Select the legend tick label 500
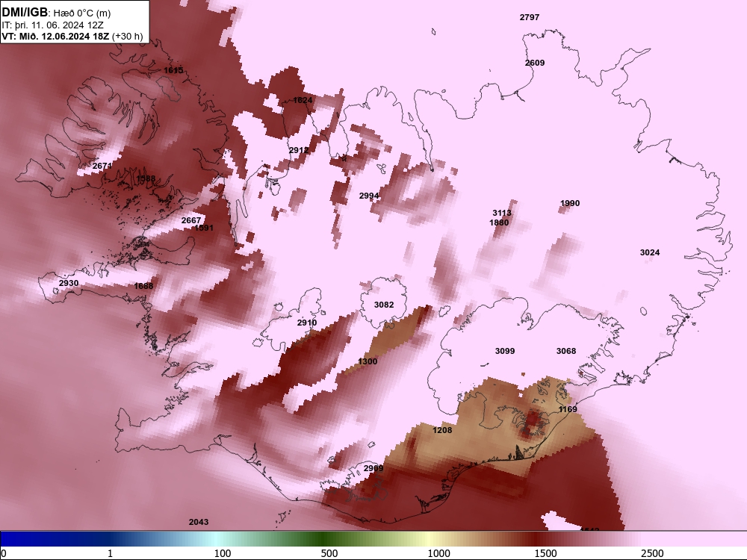Image resolution: width=747 pixels, height=560 pixels. pyautogui.click(x=329, y=553)
